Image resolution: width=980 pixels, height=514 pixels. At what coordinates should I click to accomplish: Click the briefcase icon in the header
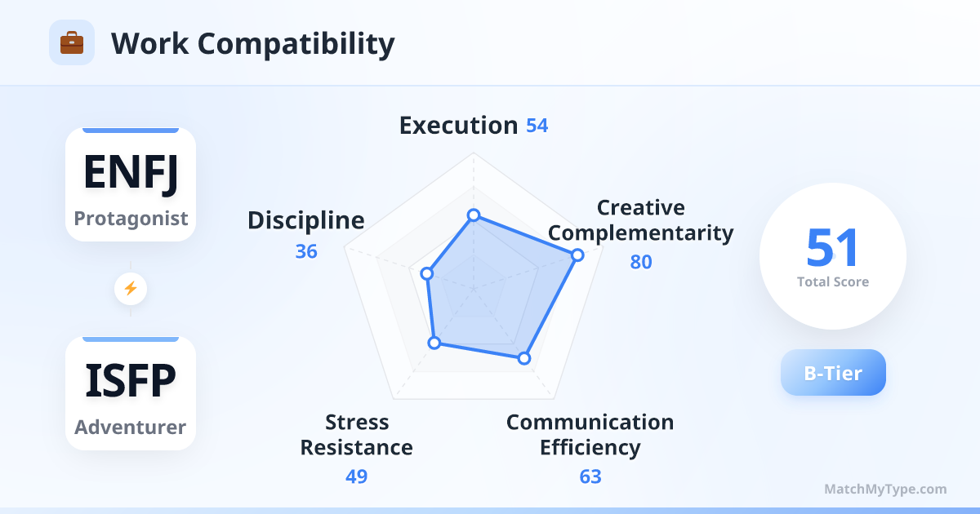(72, 42)
